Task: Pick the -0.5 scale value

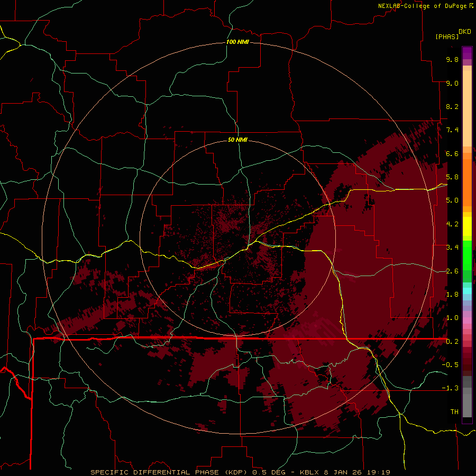Action: [450, 365]
